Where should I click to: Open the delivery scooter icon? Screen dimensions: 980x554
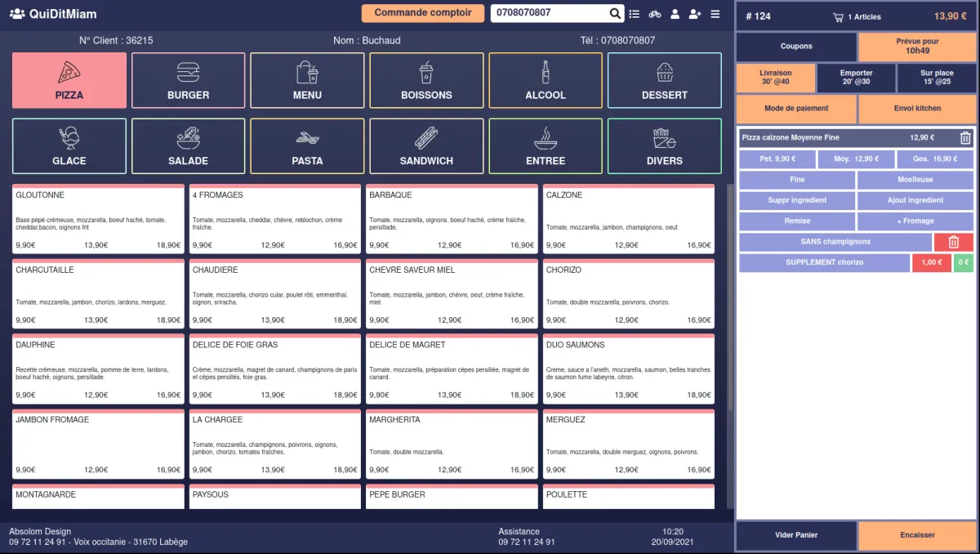[x=655, y=14]
